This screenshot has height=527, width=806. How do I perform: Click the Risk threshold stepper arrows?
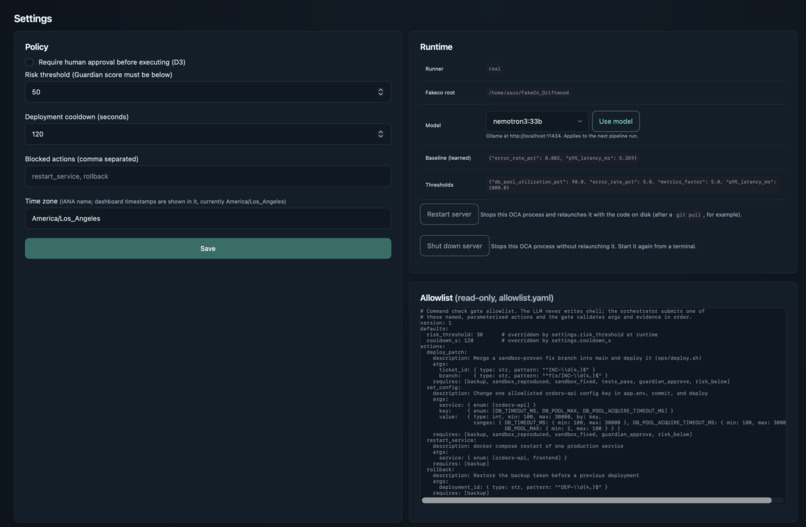tap(380, 92)
